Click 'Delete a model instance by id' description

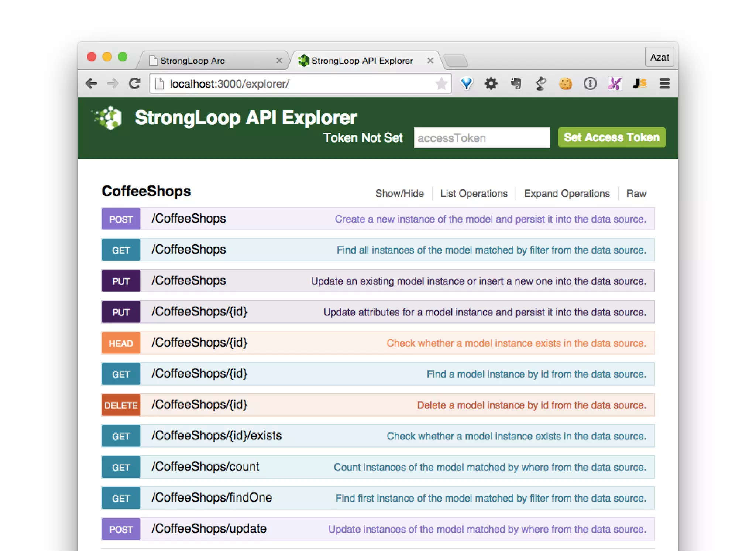[532, 405]
